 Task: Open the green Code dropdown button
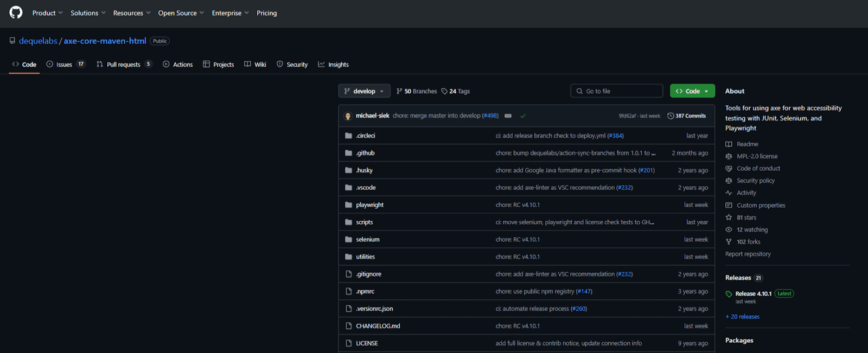[x=692, y=91]
